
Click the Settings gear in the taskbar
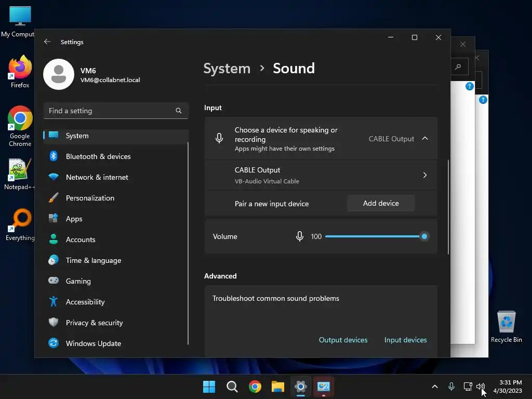(301, 387)
